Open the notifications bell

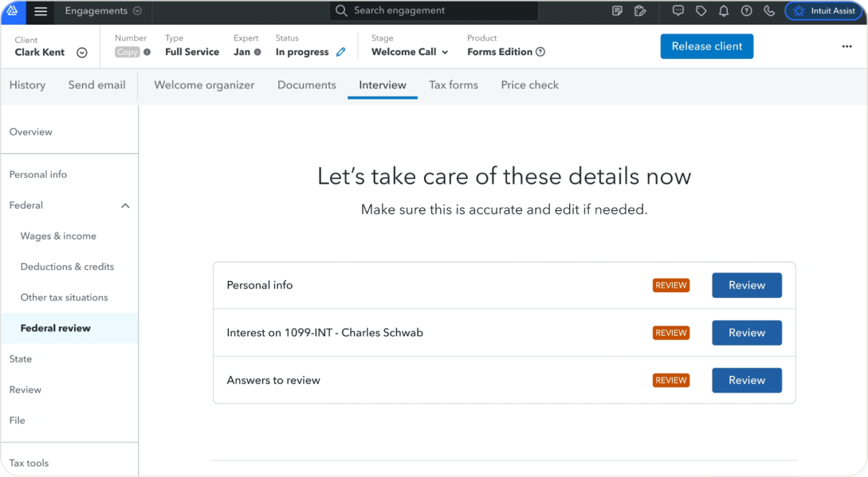coord(724,10)
